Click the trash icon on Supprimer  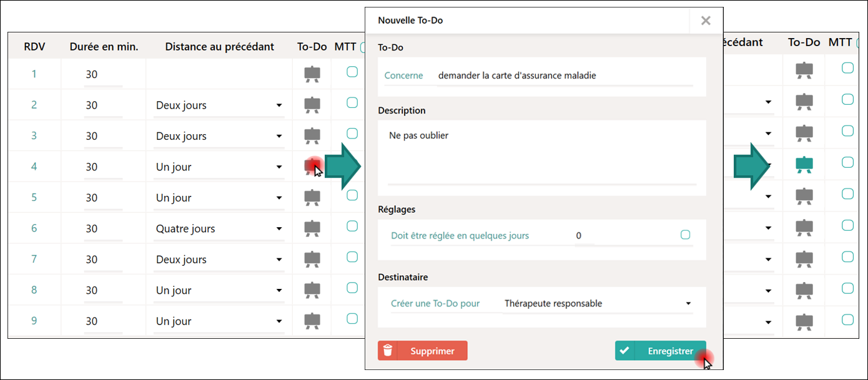pos(388,351)
